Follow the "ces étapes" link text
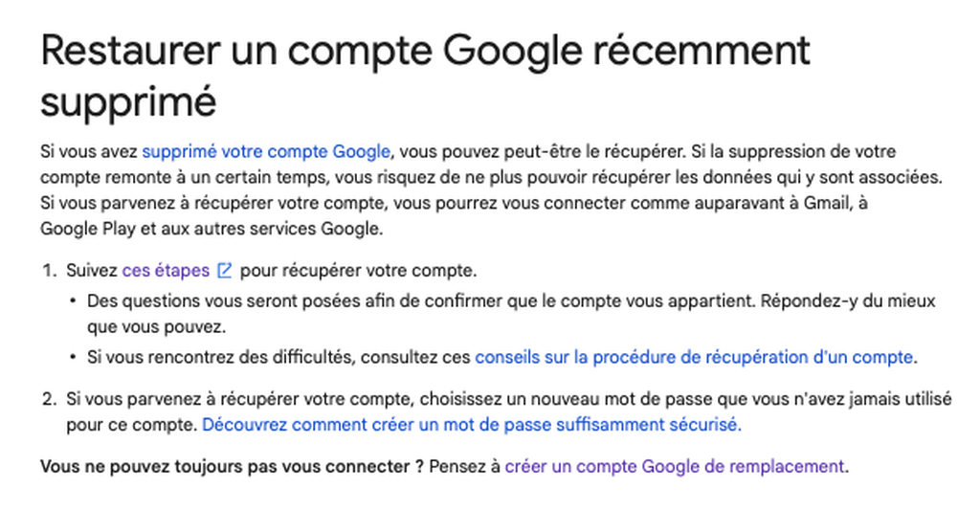 tap(166, 271)
